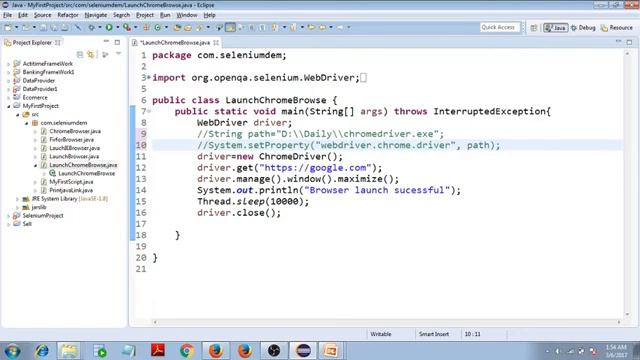Switch to the Debug perspective

pyautogui.click(x=583, y=28)
